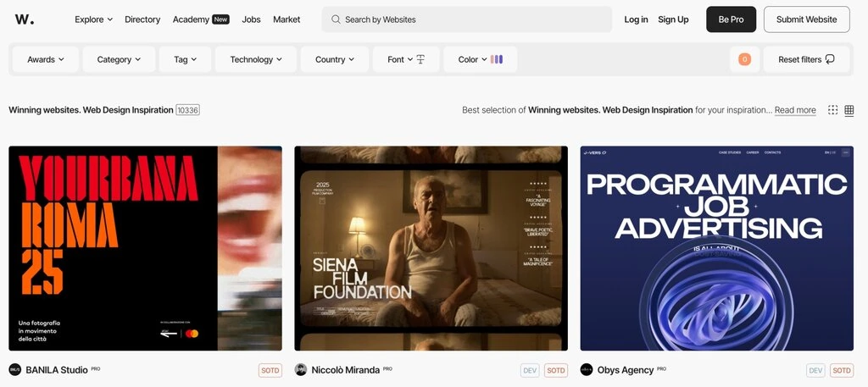Image resolution: width=868 pixels, height=387 pixels.
Task: Go to the Directory page
Action: 142,19
